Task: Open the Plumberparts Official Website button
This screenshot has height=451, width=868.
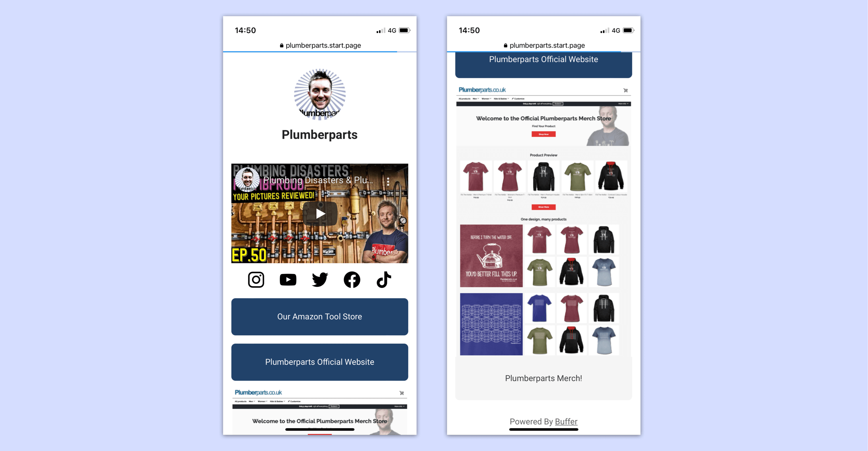Action: click(x=319, y=362)
